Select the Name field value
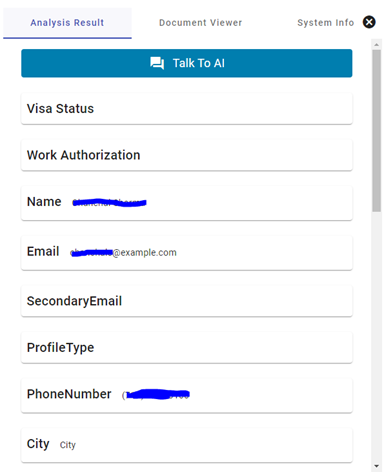This screenshot has height=472, width=384. tap(110, 202)
